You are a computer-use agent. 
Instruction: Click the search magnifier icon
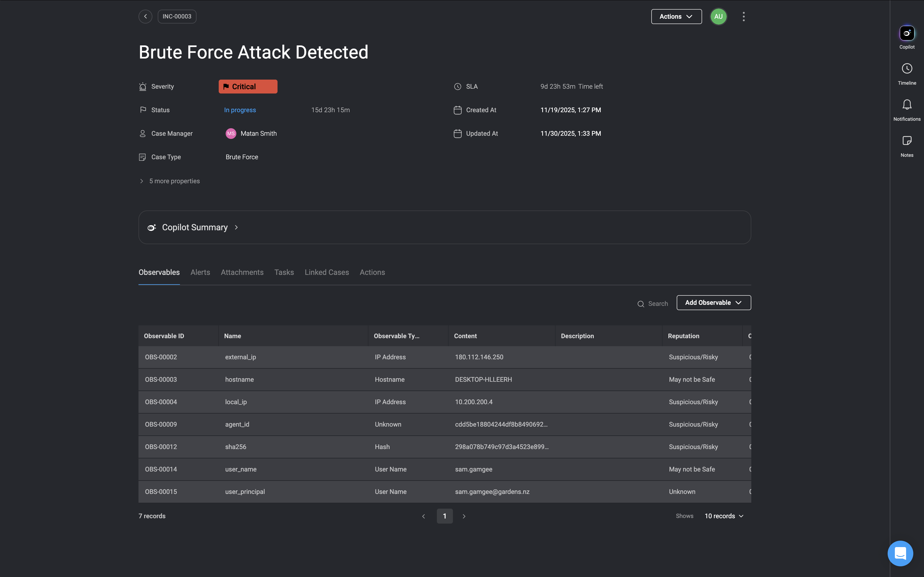pos(641,304)
